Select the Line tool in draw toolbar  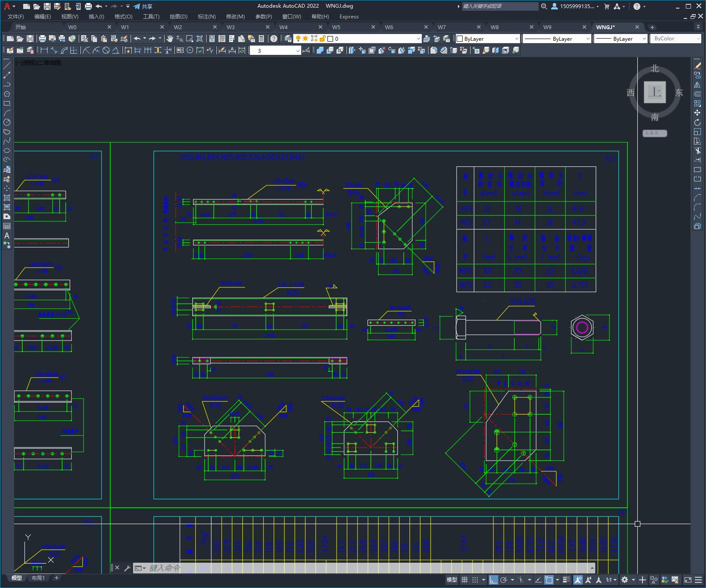pos(7,66)
